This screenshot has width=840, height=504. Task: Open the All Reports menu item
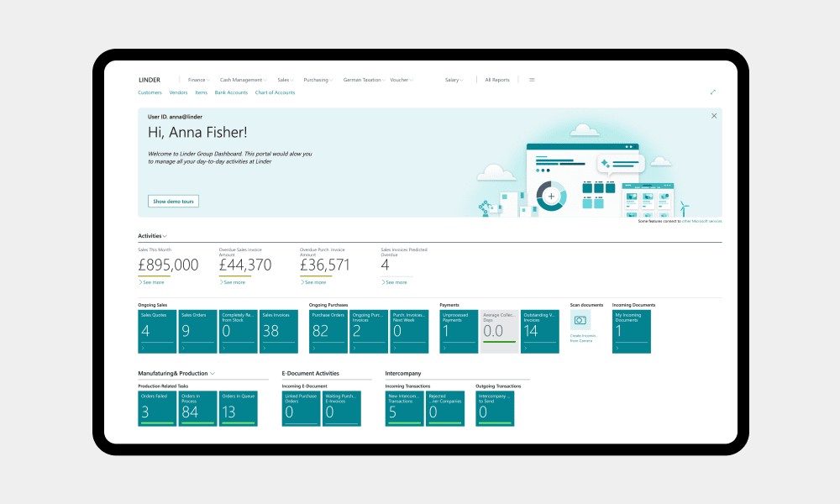click(x=497, y=80)
